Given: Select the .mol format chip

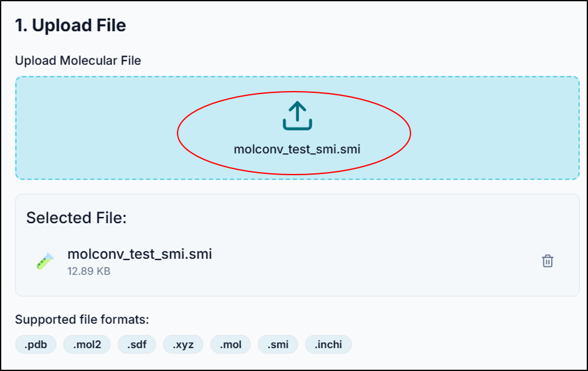Looking at the screenshot, I should 230,344.
